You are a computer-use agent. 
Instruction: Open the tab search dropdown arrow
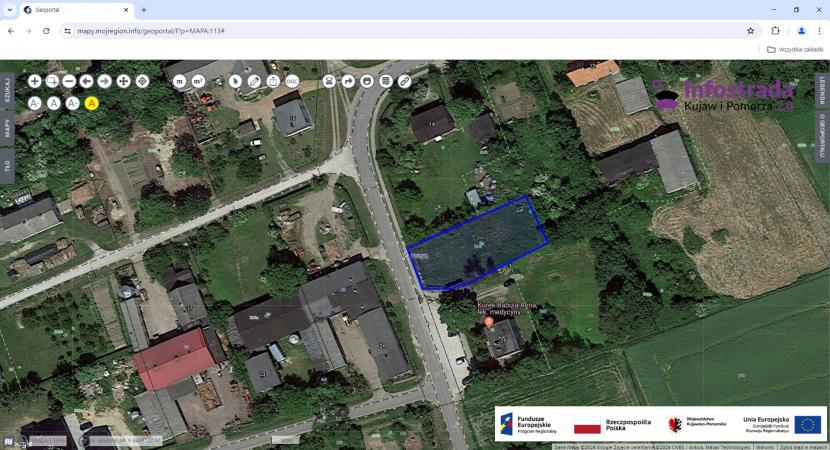(10, 10)
